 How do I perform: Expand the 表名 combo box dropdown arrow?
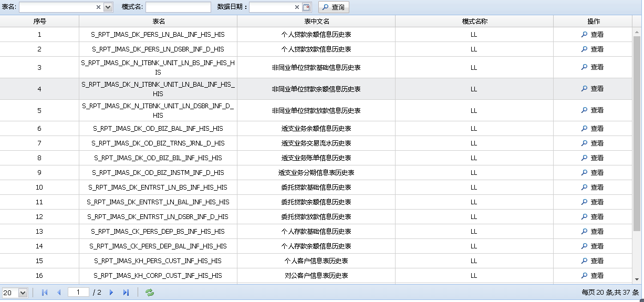[x=108, y=7]
